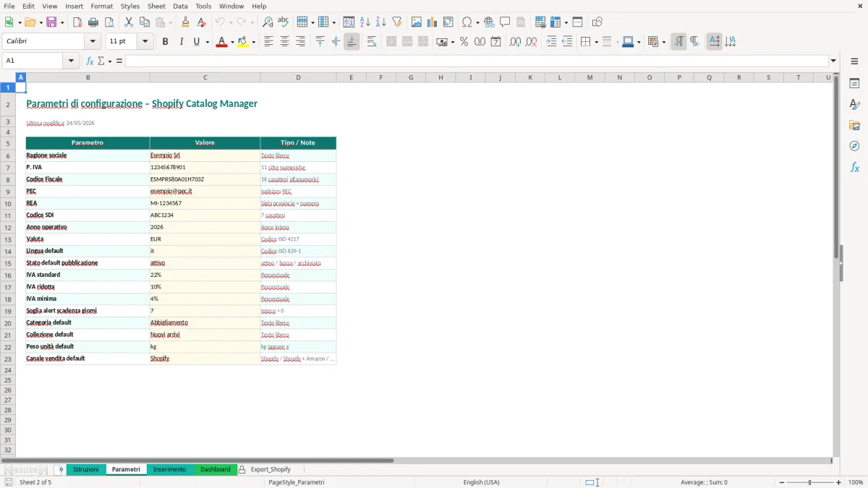
Task: Open the sidebar Styles panel
Action: [x=854, y=104]
